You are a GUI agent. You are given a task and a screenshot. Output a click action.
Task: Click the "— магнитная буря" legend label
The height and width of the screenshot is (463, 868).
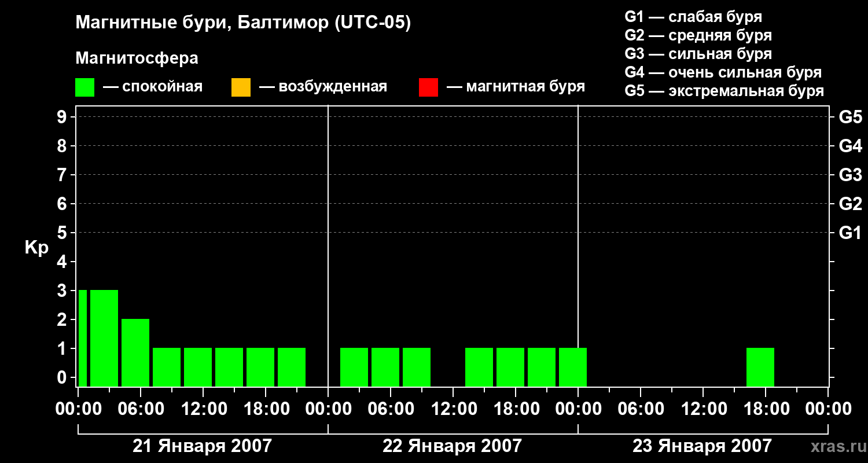[x=516, y=87]
